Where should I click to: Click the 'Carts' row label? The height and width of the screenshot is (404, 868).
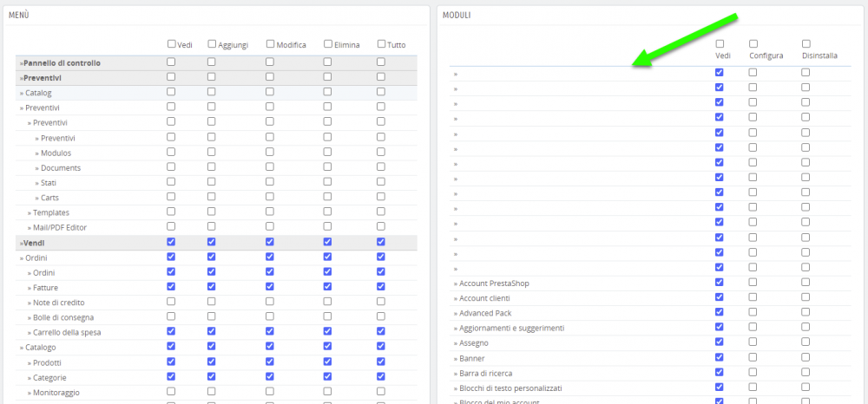[x=49, y=198]
